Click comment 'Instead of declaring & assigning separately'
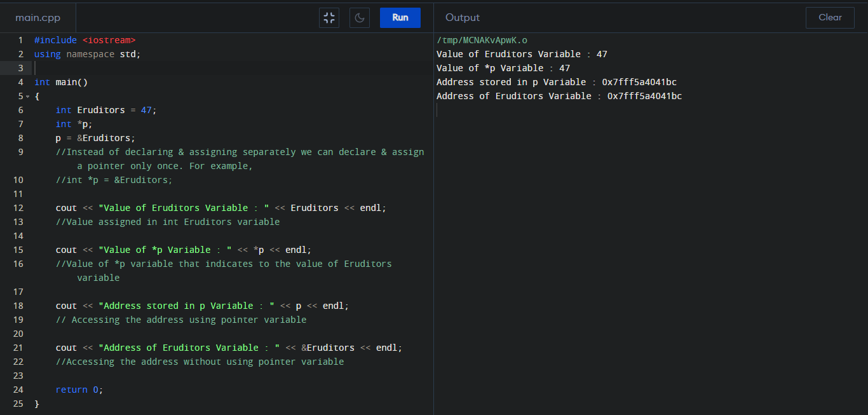This screenshot has width=868, height=415. (240, 159)
